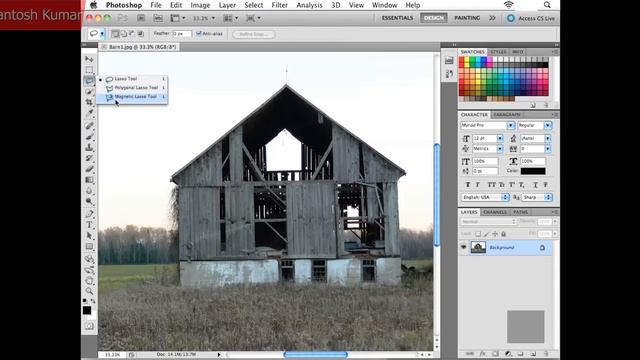The width and height of the screenshot is (640, 360).
Task: Reset default foreground and background colors
Action: point(85,301)
